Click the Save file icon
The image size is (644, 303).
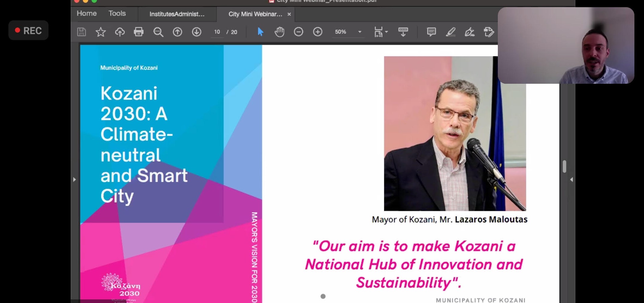click(81, 32)
